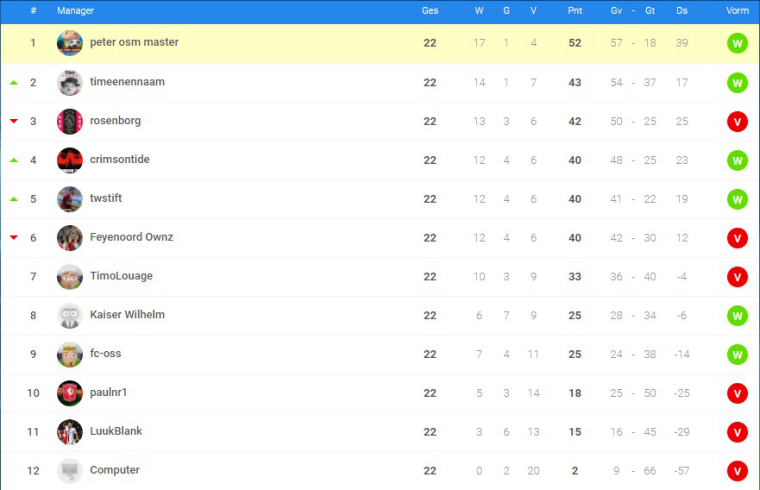This screenshot has height=490, width=760.
Task: Select paulnr1's FC Twente badge avatar
Action: pos(69,393)
